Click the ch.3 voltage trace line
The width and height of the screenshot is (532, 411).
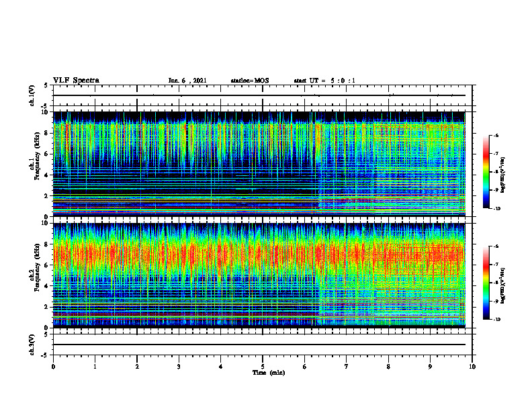pos(259,345)
